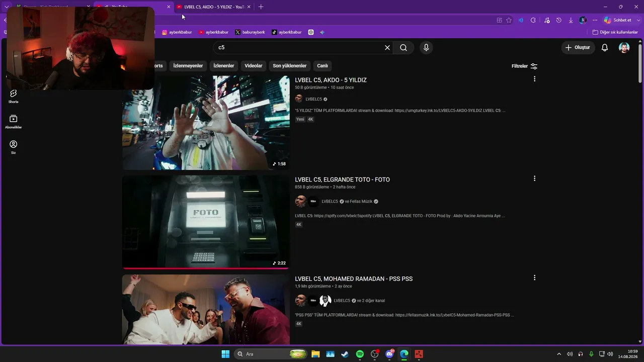Open the tab list chevron at top-left

coord(7,7)
